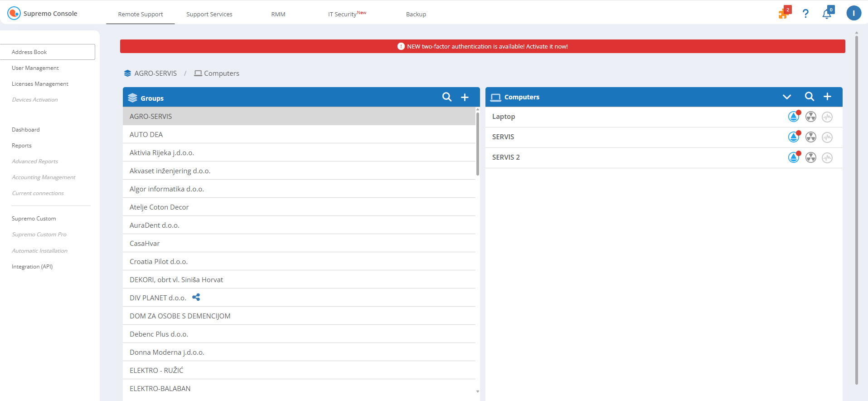868x401 pixels.
Task: Click the SERVIS row blue alert icon
Action: (x=794, y=137)
